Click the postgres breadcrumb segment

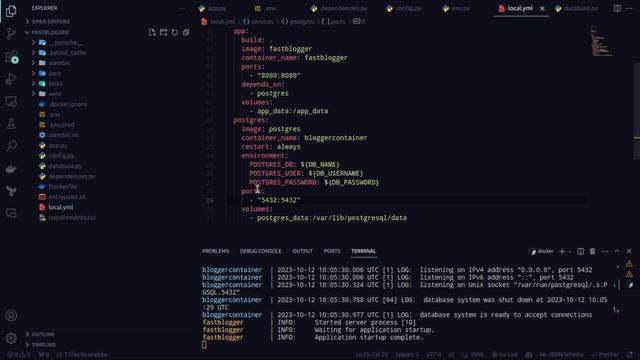point(298,22)
